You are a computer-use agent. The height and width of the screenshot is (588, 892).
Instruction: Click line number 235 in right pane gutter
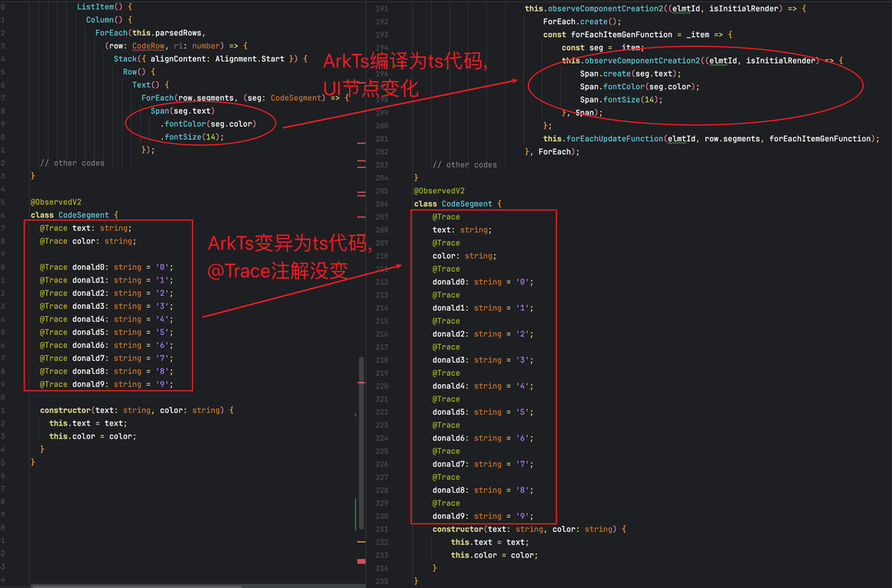point(382,581)
